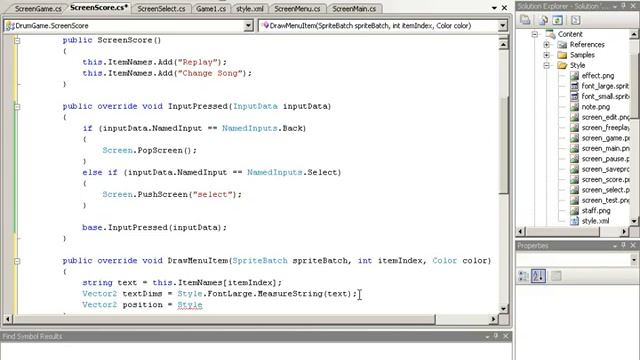Open Solution Explorer window position menu
640x360 pixels.
614,6
